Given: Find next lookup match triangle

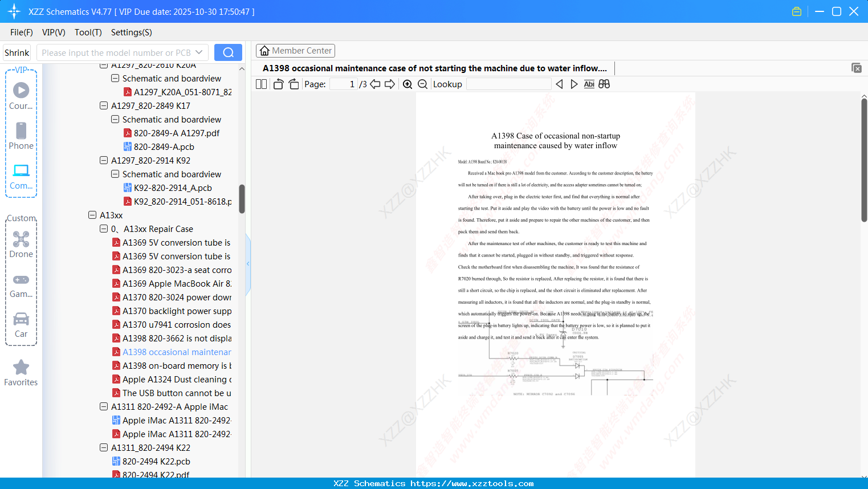Looking at the screenshot, I should pos(574,84).
